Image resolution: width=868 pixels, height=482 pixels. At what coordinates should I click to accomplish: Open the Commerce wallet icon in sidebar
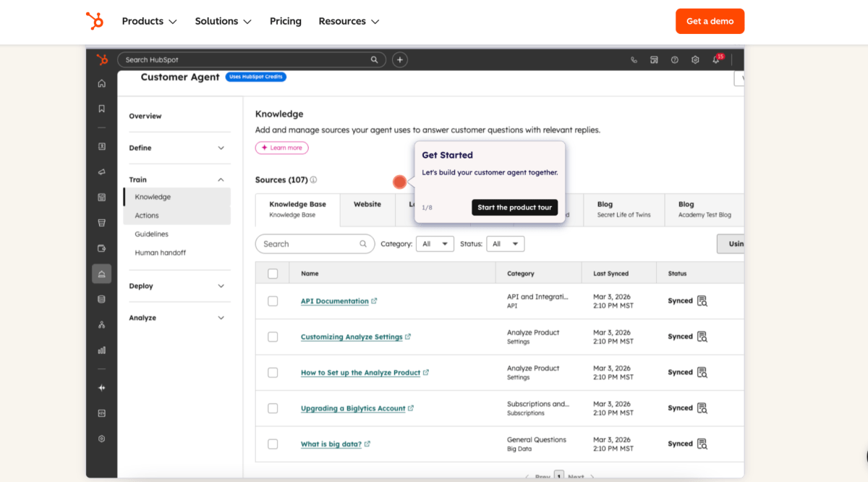tap(101, 248)
